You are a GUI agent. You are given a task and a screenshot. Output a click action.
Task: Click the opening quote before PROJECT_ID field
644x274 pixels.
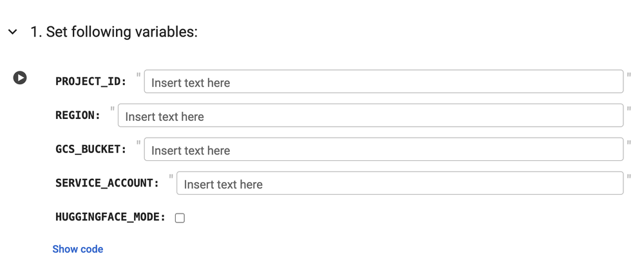point(138,75)
